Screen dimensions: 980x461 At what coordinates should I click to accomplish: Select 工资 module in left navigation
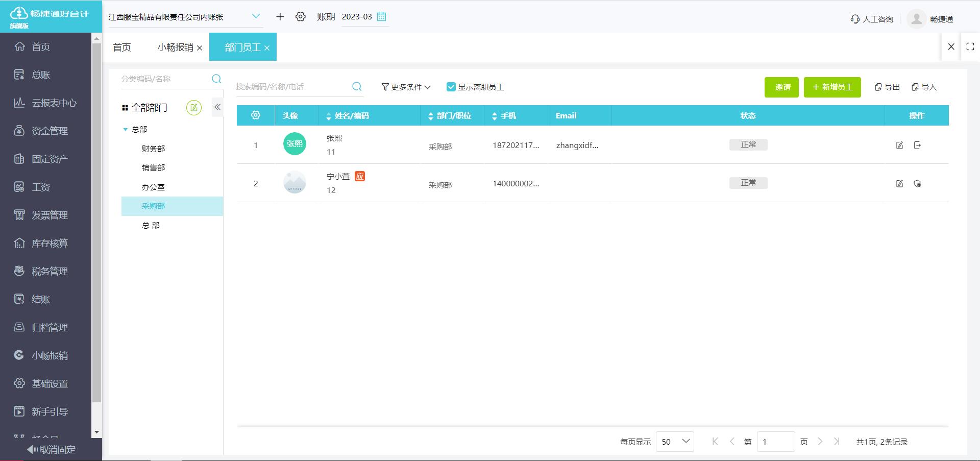coord(42,187)
